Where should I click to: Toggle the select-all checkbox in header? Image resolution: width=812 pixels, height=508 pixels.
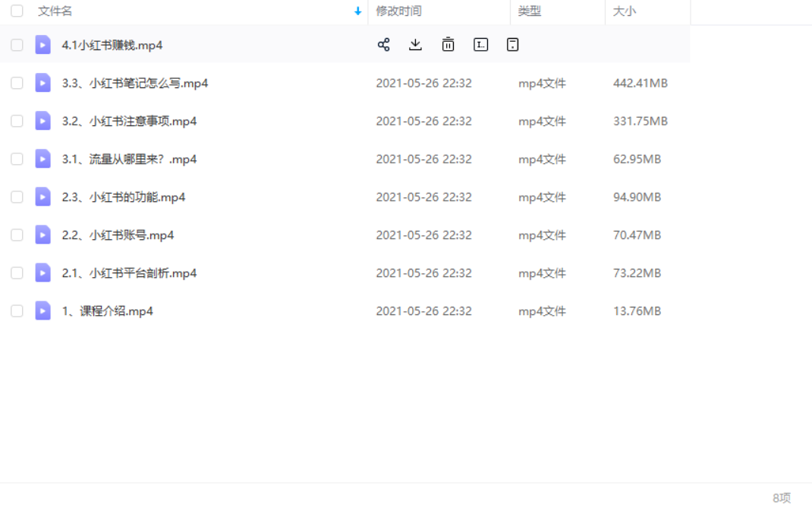pyautogui.click(x=17, y=11)
